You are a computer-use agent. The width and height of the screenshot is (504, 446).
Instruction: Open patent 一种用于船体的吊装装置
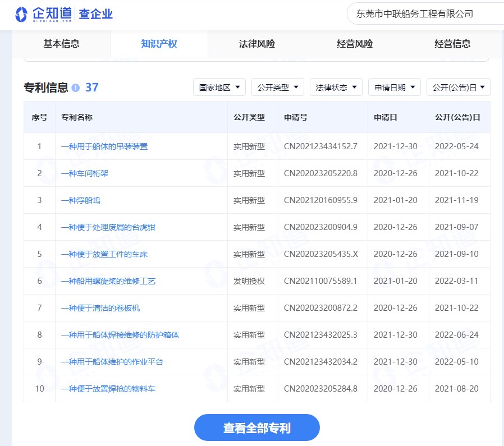[104, 146]
